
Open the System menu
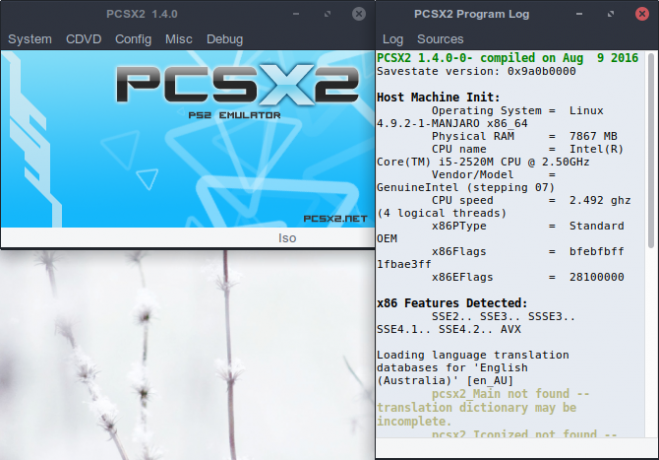coord(30,39)
